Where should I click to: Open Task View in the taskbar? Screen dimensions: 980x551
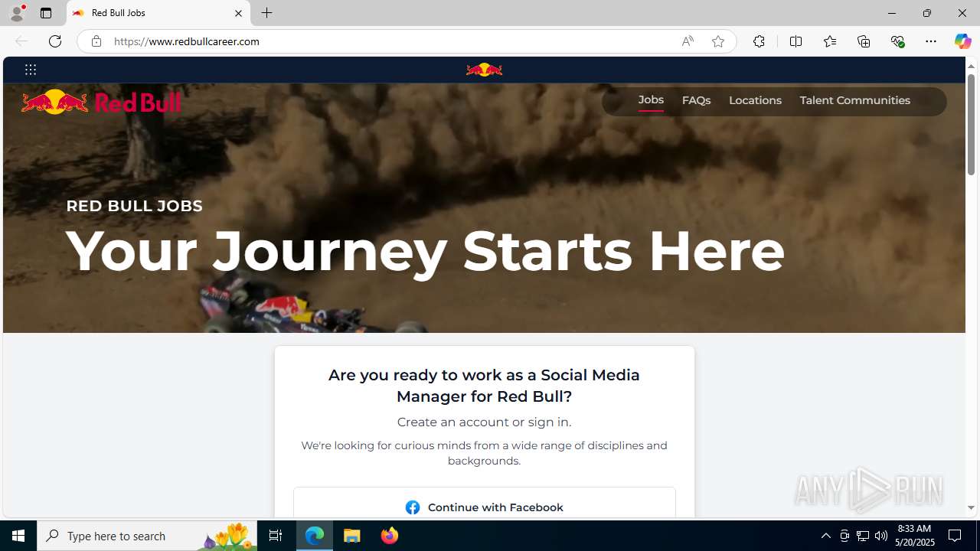pos(276,536)
